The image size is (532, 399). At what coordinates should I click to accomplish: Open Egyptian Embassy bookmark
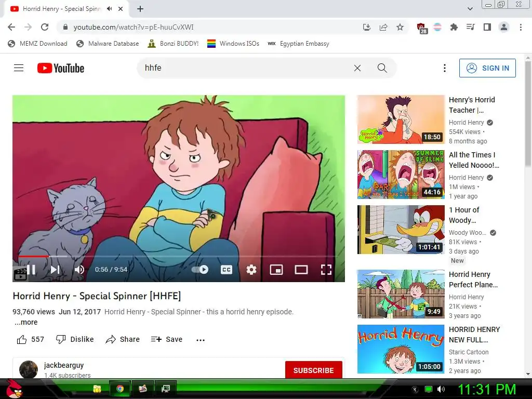[x=299, y=44]
